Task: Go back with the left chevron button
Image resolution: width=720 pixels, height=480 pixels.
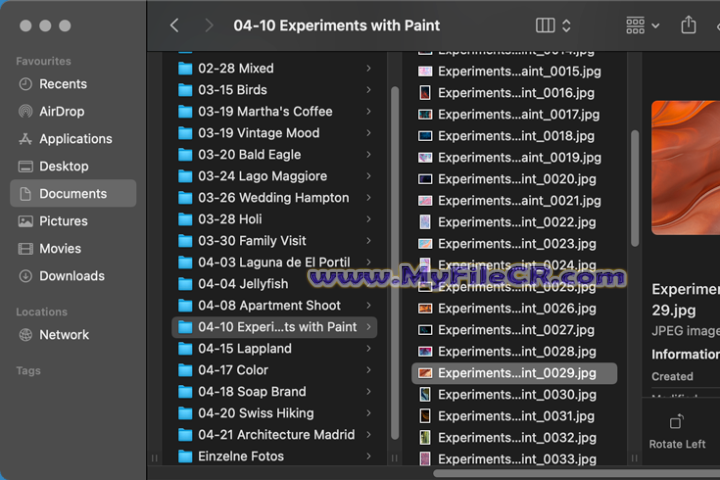Action: pos(174,25)
